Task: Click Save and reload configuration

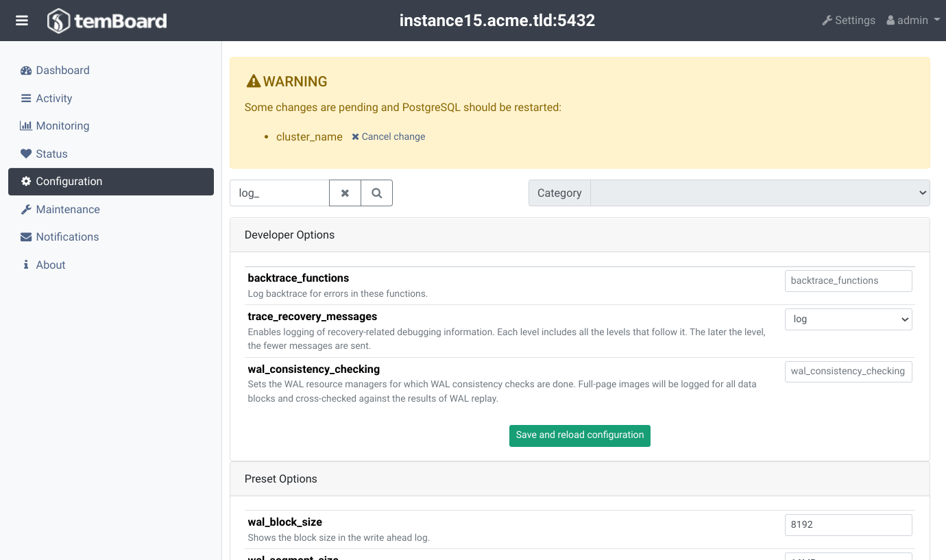Action: pos(580,436)
